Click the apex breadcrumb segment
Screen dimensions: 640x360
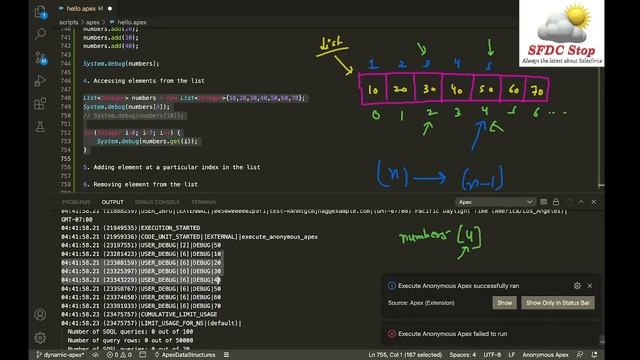click(93, 22)
